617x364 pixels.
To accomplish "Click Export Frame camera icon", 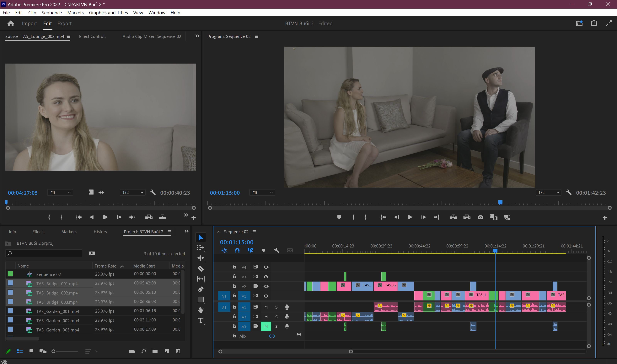I will tap(480, 217).
